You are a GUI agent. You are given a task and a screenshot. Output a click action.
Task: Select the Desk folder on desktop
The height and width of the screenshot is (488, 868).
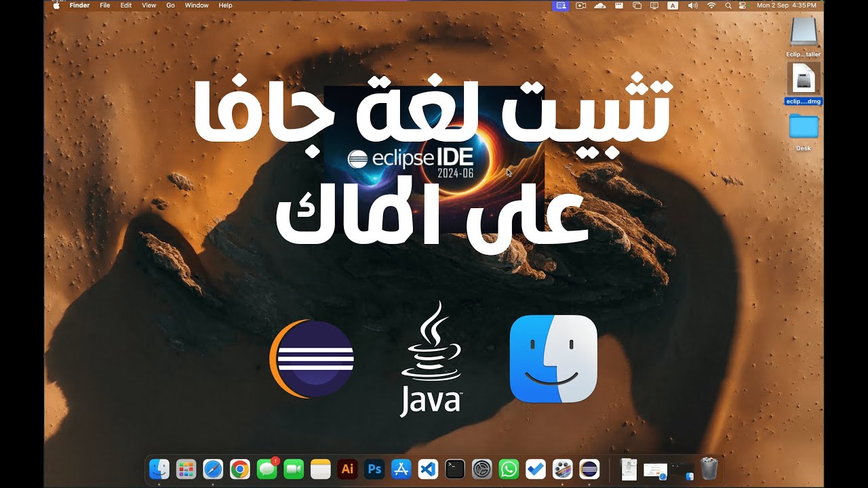[804, 132]
